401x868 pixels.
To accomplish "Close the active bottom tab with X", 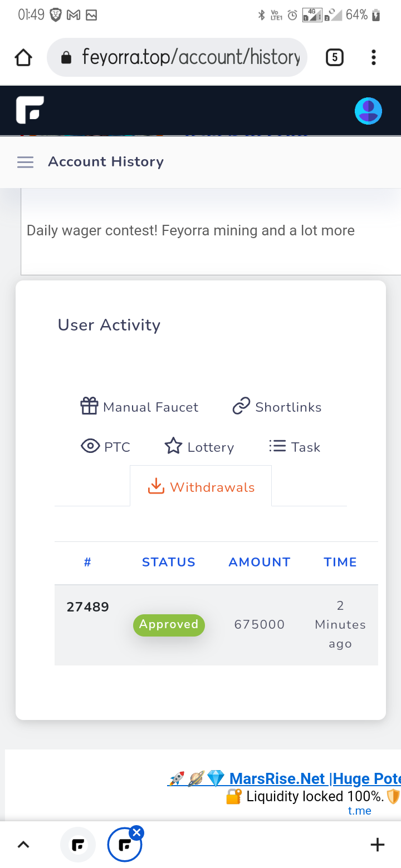I will point(136,832).
